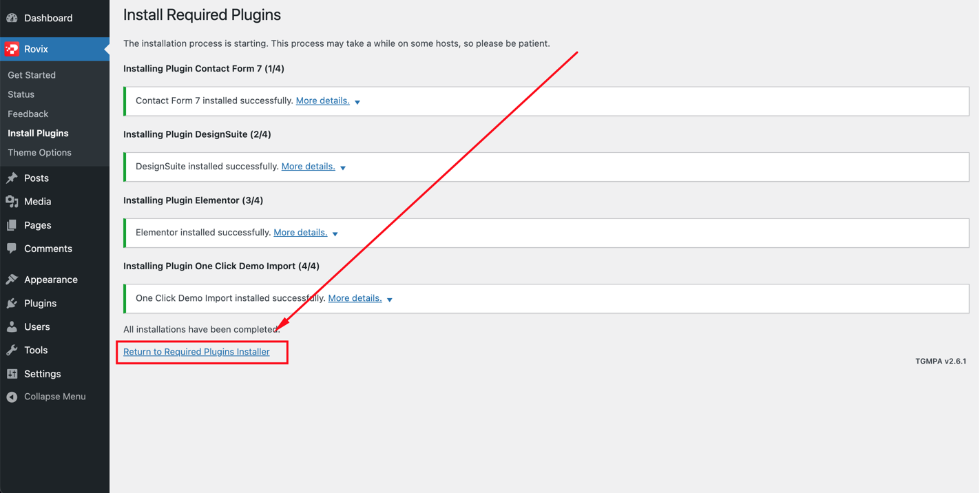Click the Media library icon
The image size is (980, 493).
pos(12,201)
